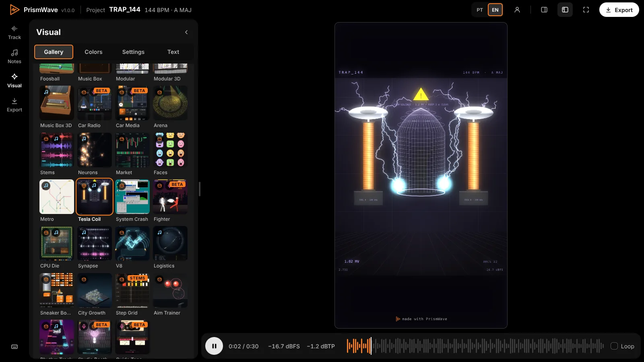This screenshot has width=644, height=362.
Task: Select the Synapse visual
Action: (95, 247)
